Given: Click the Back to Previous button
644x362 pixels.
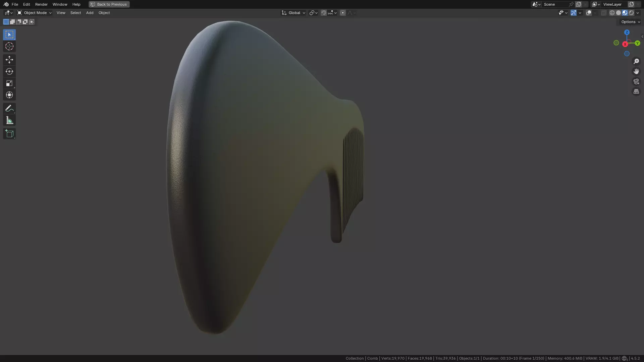Looking at the screenshot, I should pos(109,4).
